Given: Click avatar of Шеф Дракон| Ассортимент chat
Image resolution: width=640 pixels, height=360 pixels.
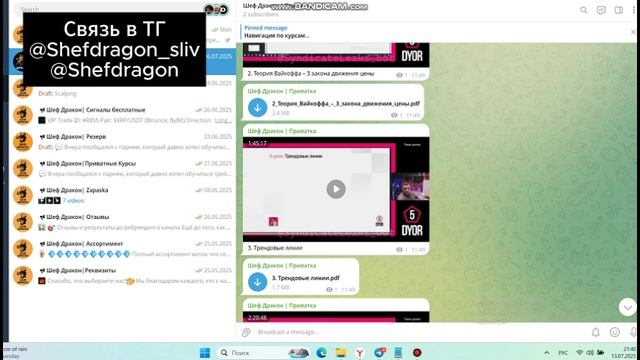Looking at the screenshot, I should 23,249.
